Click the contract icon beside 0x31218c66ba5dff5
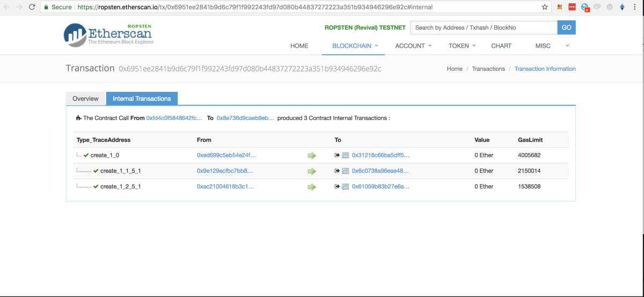 pos(346,156)
